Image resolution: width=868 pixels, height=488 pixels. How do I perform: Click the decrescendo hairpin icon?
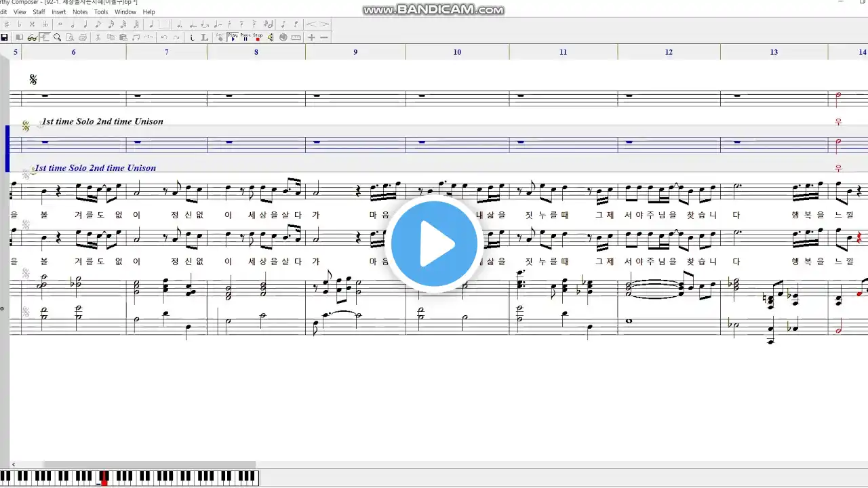point(323,24)
